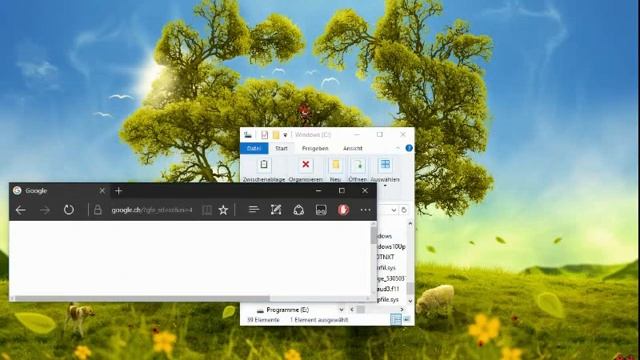Switch Explorer to details view
Viewport: 640px width, 360px height.
[396, 320]
